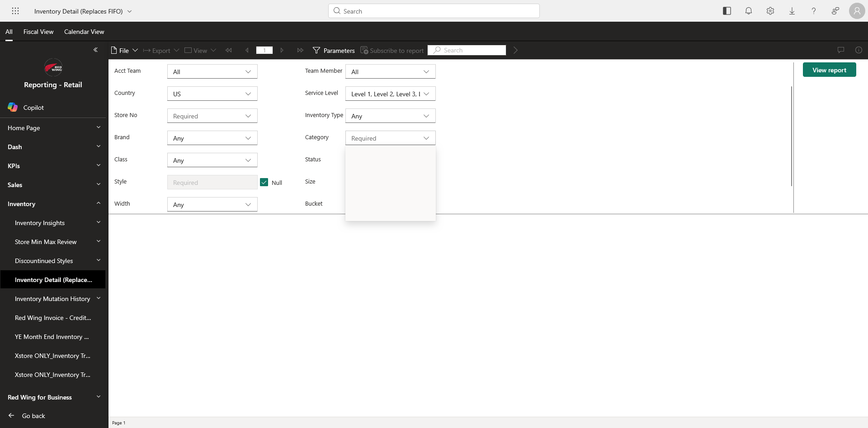Click the View report button
This screenshot has height=428, width=868.
(829, 70)
